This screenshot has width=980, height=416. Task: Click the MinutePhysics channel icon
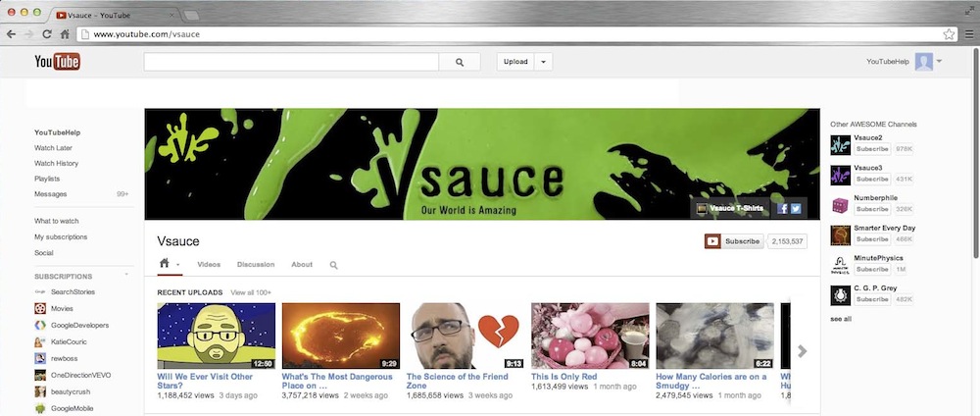[x=840, y=265]
